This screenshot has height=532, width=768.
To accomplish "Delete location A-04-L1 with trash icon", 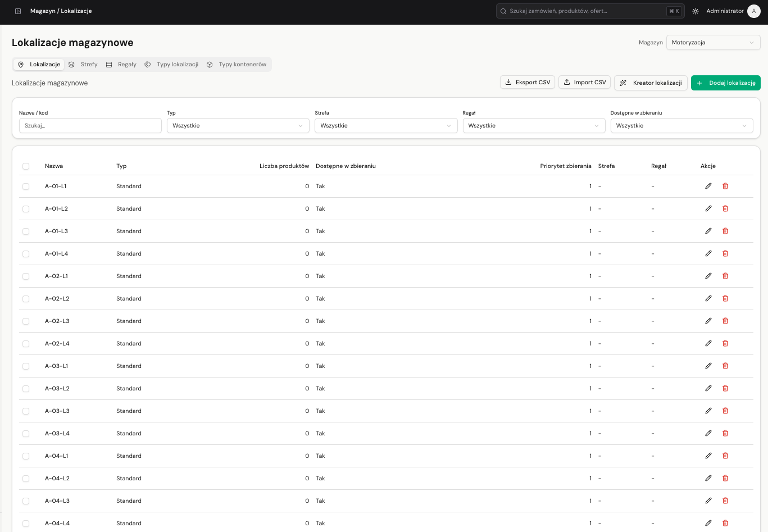I will (x=725, y=456).
